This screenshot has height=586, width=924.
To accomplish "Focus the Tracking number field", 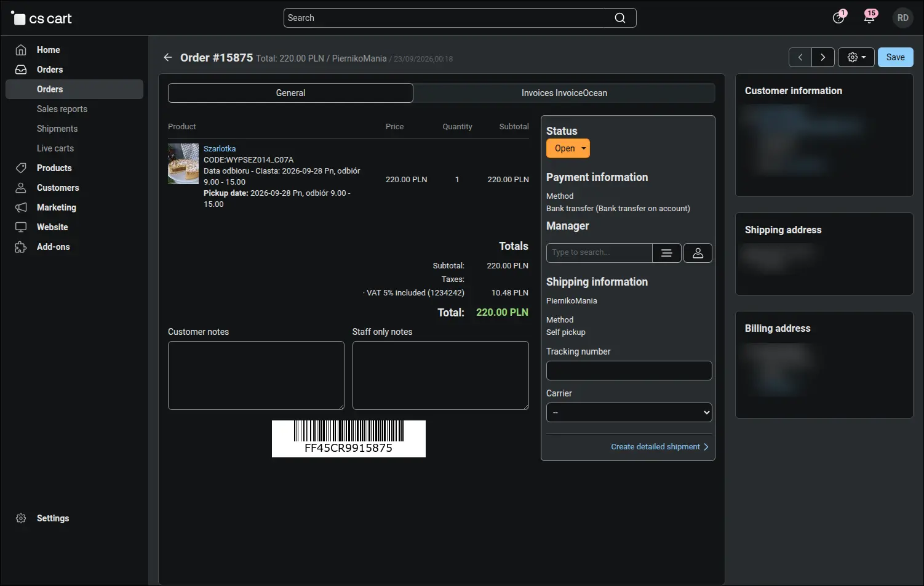I will (629, 371).
